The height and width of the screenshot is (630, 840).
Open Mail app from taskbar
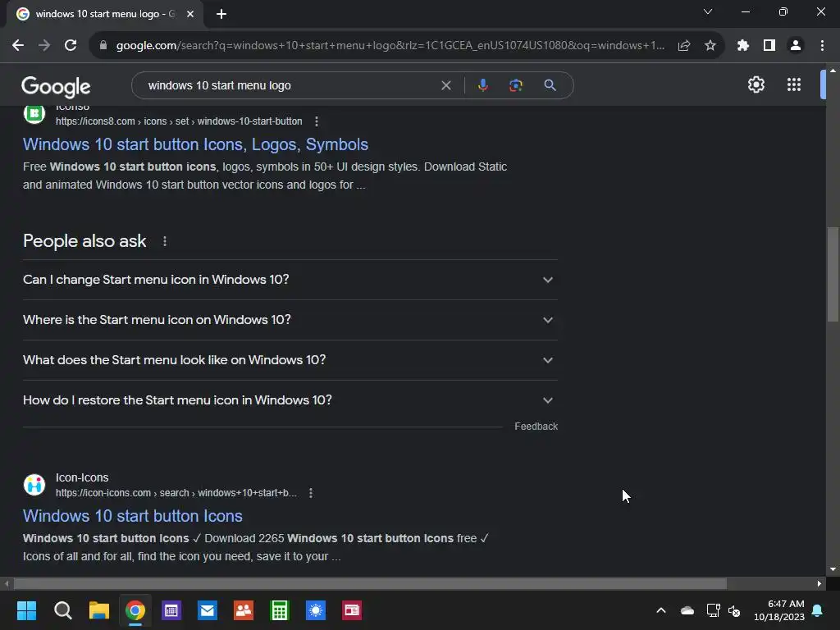208,610
